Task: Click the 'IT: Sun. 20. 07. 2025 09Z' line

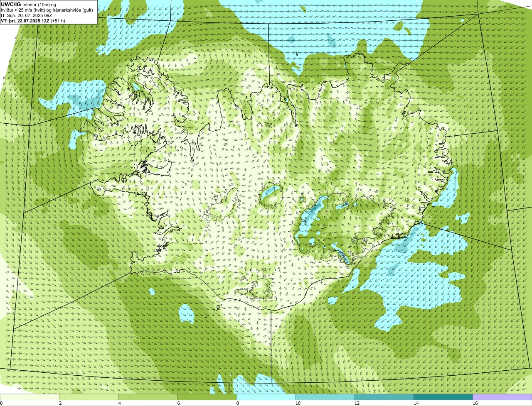Action: (27, 15)
